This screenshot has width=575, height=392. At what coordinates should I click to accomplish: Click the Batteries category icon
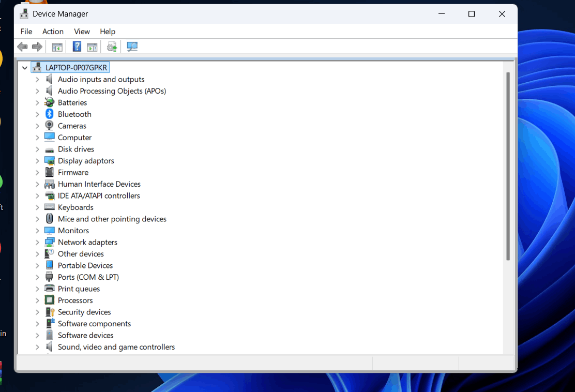(49, 102)
